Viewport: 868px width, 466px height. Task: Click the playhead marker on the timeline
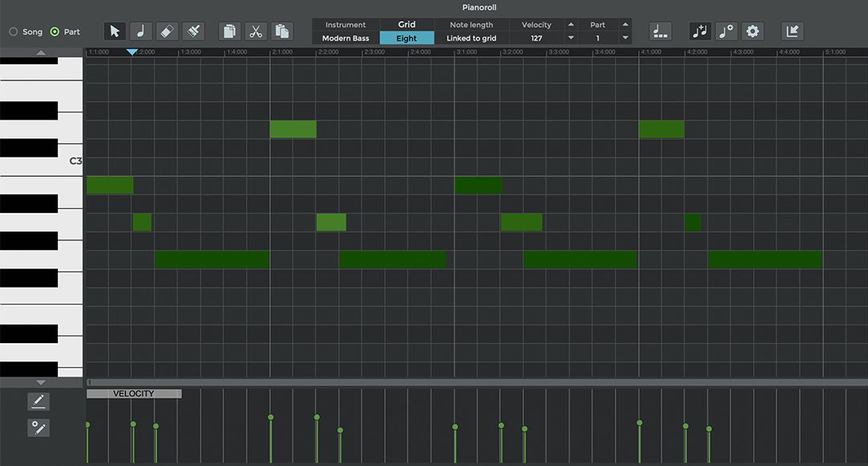click(x=132, y=52)
